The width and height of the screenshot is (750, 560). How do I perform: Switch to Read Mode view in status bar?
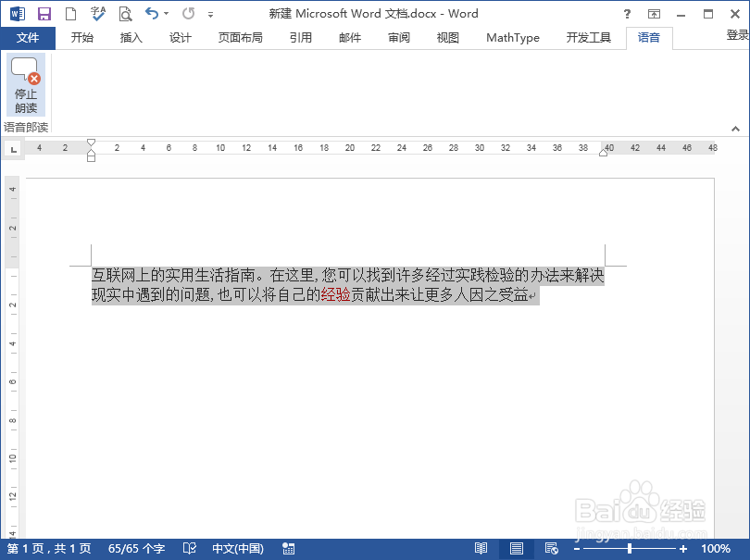(x=479, y=548)
